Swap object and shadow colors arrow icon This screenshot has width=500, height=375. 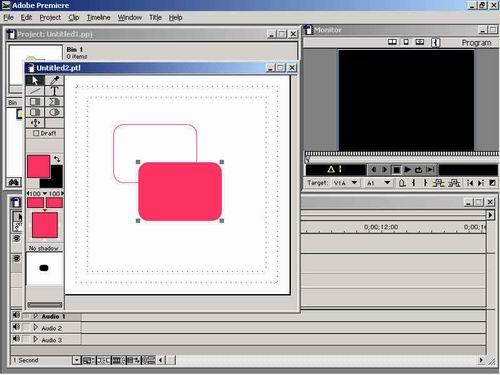57,159
